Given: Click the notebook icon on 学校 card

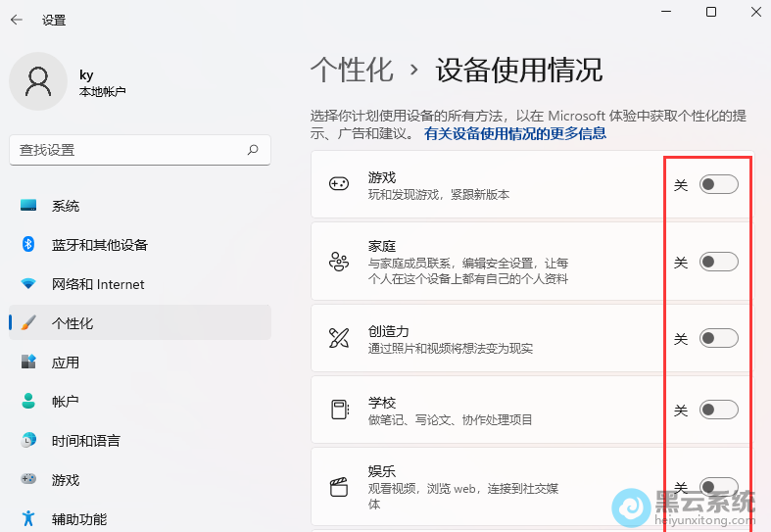Looking at the screenshot, I should [340, 410].
